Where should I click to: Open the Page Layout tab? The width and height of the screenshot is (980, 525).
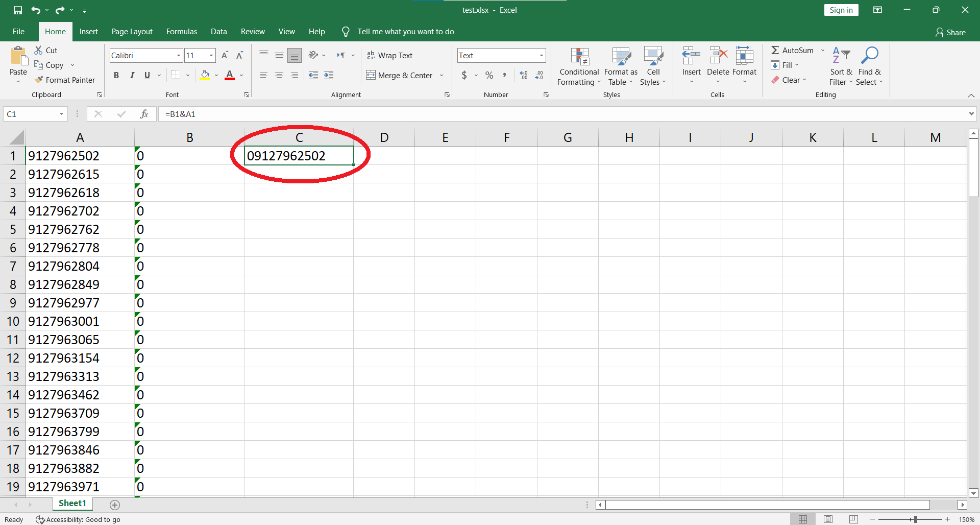click(x=132, y=32)
